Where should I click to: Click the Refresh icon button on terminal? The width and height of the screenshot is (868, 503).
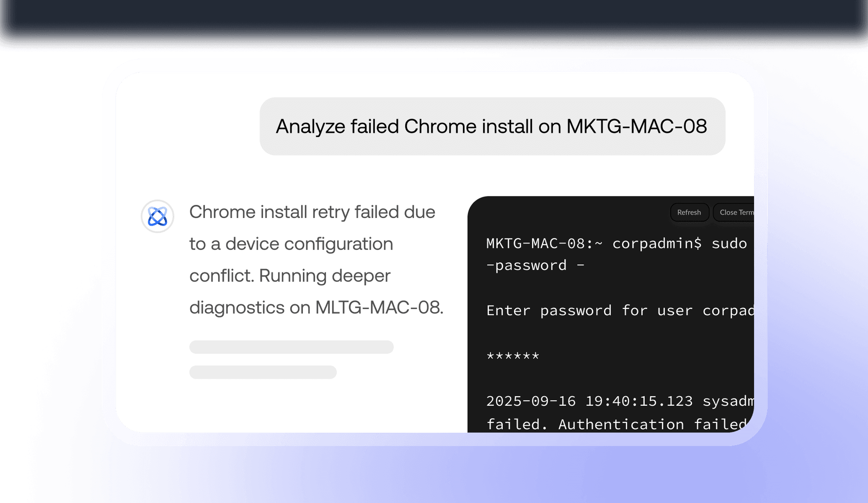(x=689, y=212)
